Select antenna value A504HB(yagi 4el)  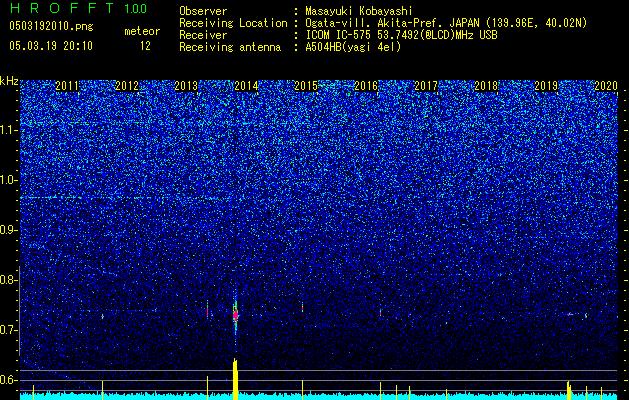[x=353, y=47]
